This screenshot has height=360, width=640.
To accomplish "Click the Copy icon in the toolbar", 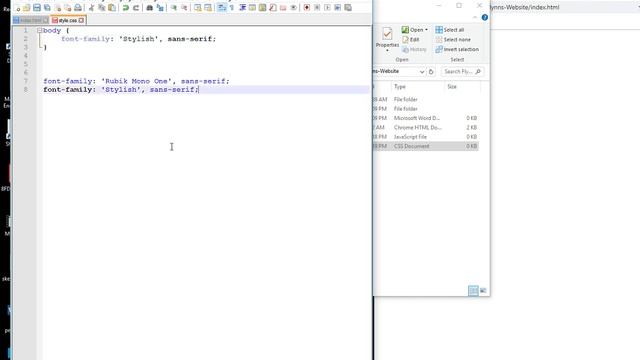I will (x=102, y=8).
